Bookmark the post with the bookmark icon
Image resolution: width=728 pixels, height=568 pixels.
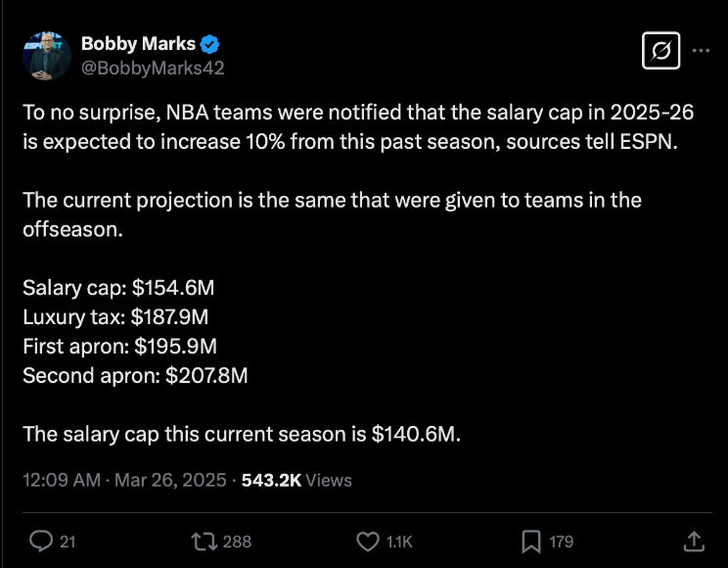click(531, 541)
